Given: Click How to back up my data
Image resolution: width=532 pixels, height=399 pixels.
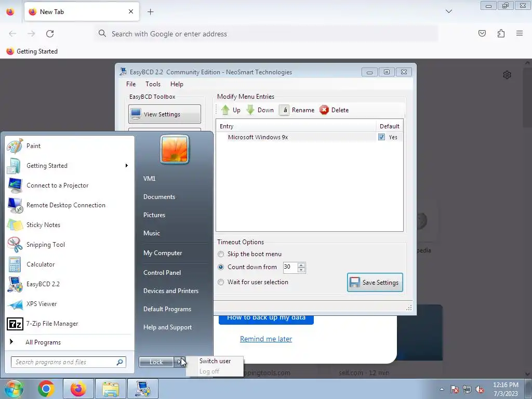Looking at the screenshot, I should point(266,318).
